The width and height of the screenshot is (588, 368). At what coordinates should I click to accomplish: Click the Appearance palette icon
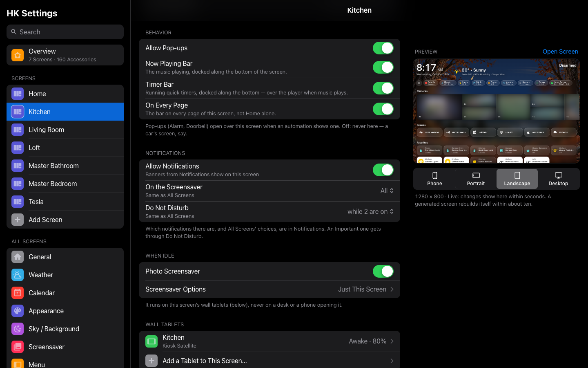tap(18, 311)
